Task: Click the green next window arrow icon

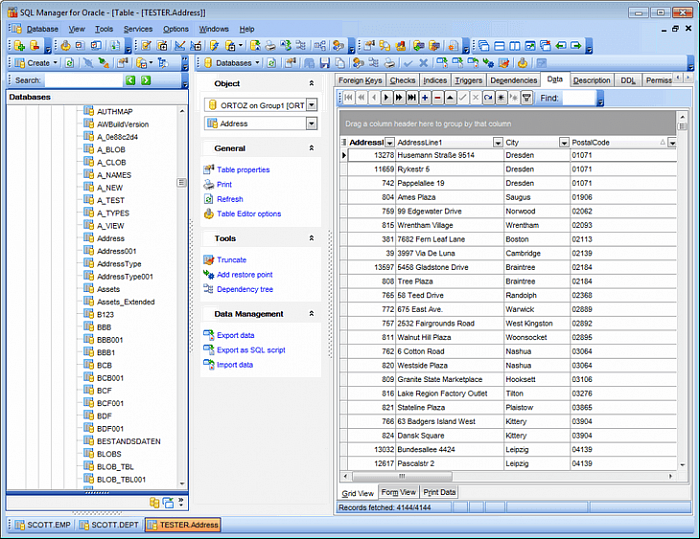Action: click(576, 46)
